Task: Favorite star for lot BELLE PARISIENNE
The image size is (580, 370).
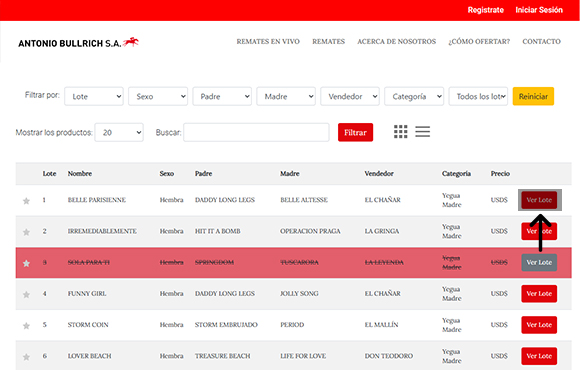Action: 26,201
